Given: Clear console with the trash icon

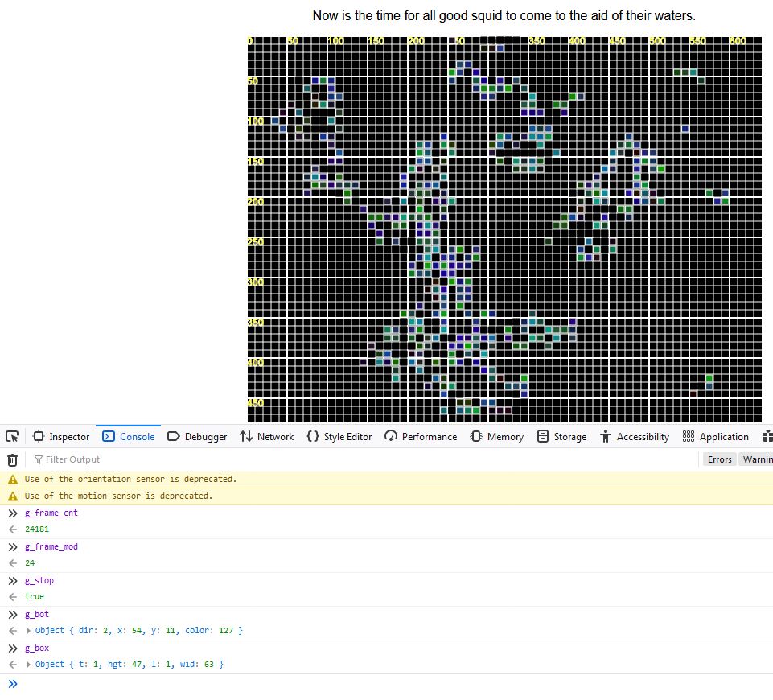Looking at the screenshot, I should [x=12, y=460].
